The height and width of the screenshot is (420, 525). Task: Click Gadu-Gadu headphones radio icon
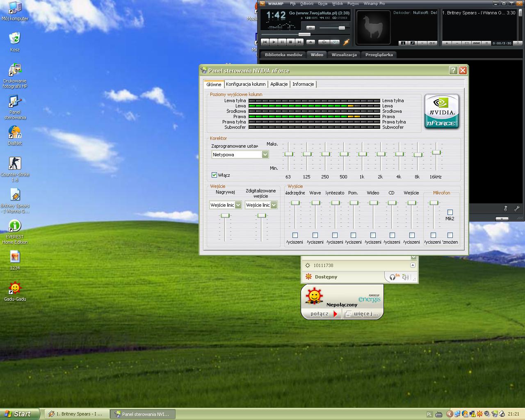(x=394, y=277)
